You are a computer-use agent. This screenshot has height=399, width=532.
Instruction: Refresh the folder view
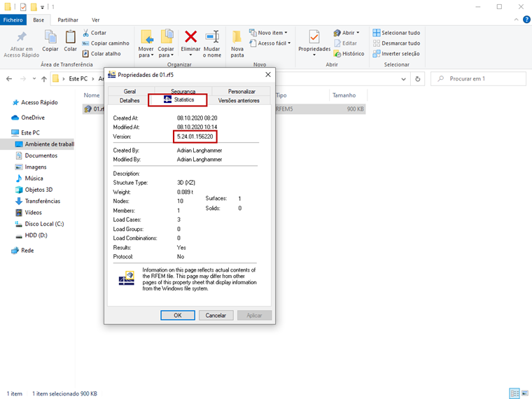tap(418, 79)
